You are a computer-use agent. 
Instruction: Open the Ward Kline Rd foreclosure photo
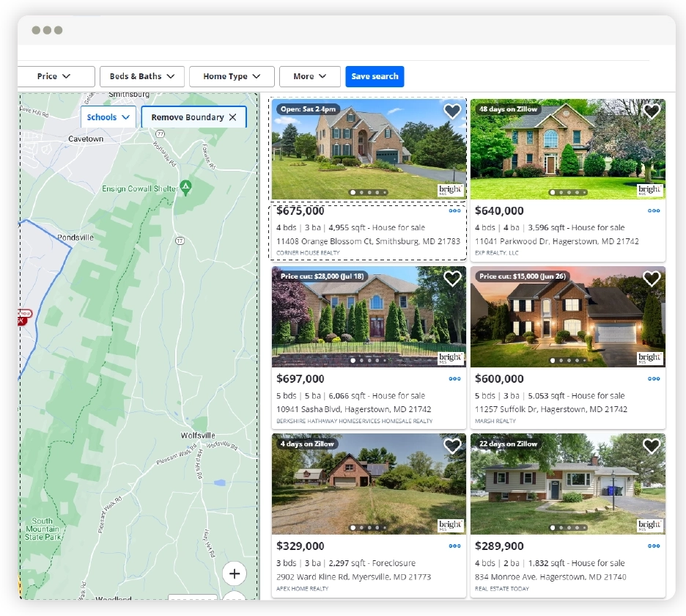[x=369, y=484]
